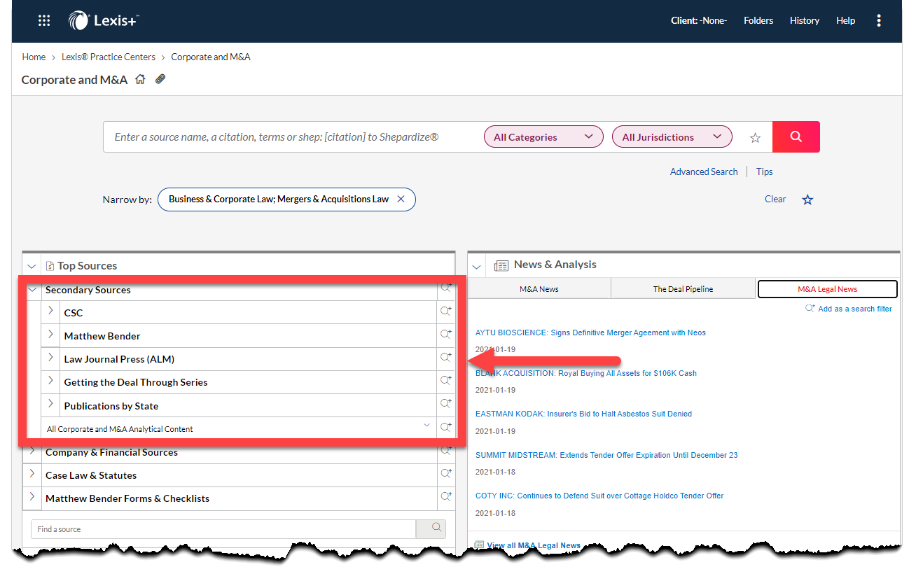
Task: Expand Company & Financial Sources section
Action: (x=32, y=451)
